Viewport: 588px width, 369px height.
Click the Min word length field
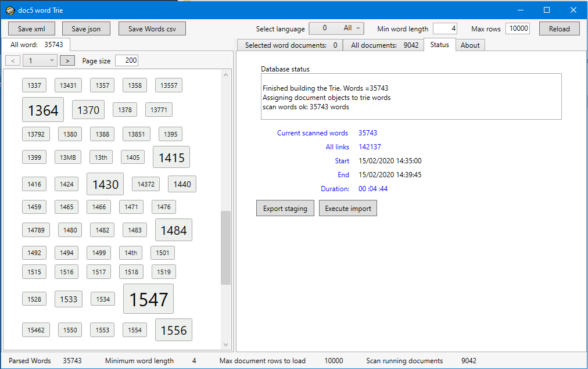pos(444,28)
